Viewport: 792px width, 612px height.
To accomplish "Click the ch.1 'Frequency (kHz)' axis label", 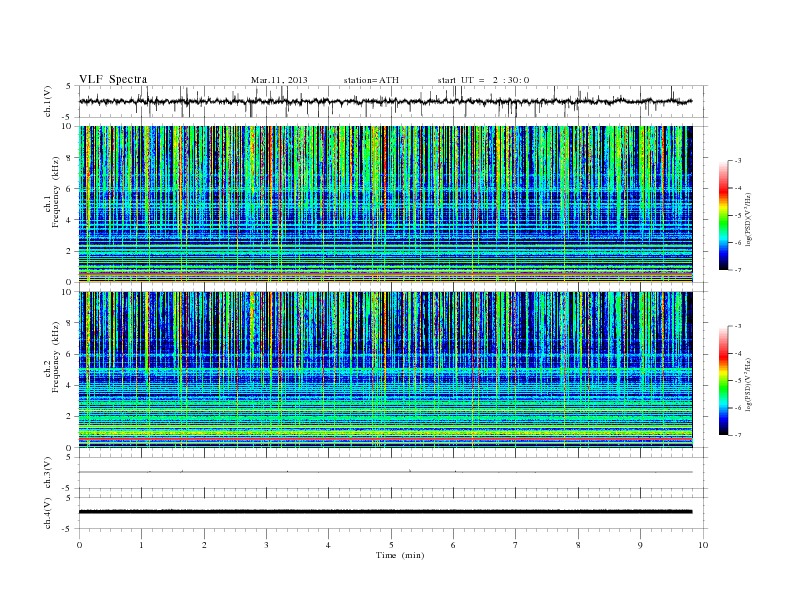I will [x=56, y=192].
